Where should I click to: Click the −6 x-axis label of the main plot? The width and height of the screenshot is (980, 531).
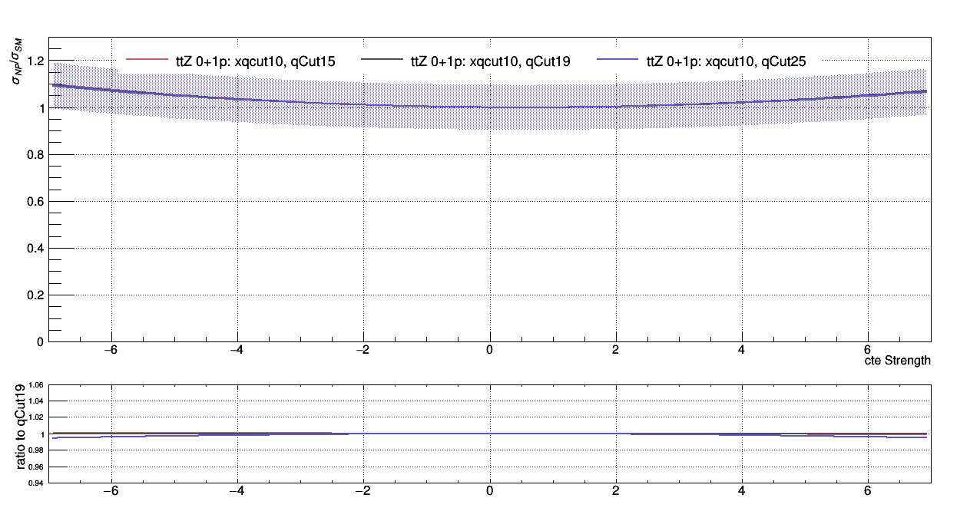click(111, 351)
